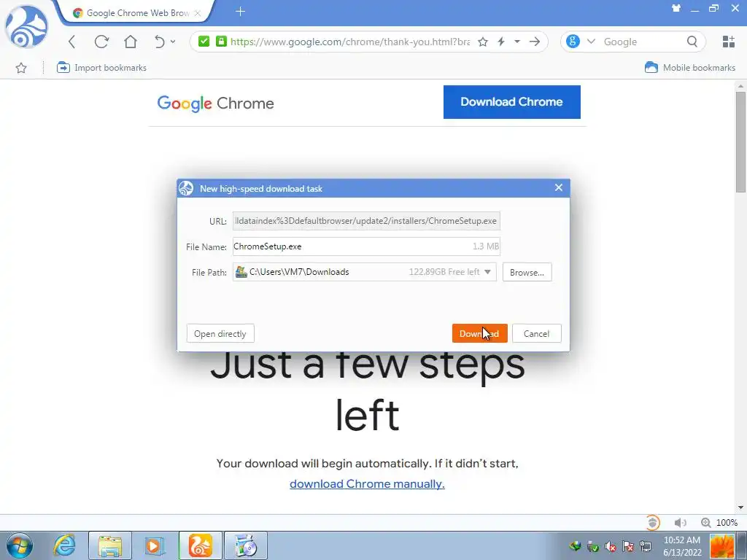
Task: Click the magnifier search icon
Action: tap(692, 42)
